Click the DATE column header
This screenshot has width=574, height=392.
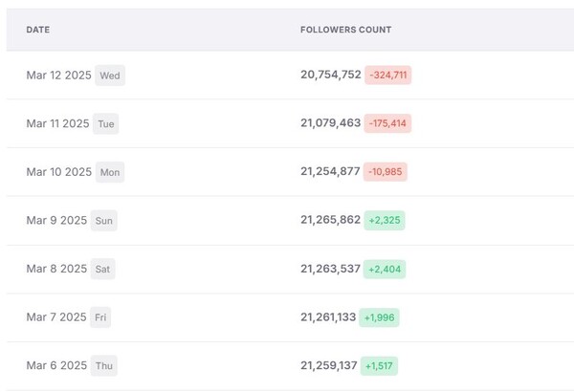pos(38,30)
